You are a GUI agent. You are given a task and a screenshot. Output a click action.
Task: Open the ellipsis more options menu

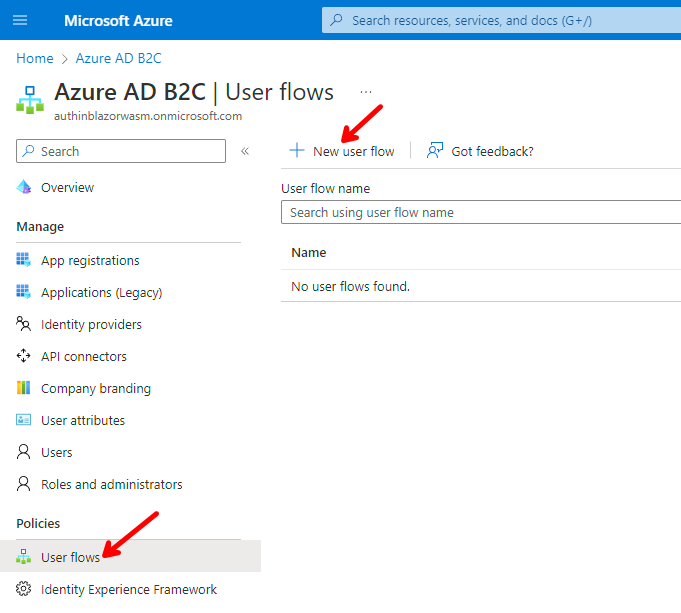click(x=366, y=92)
